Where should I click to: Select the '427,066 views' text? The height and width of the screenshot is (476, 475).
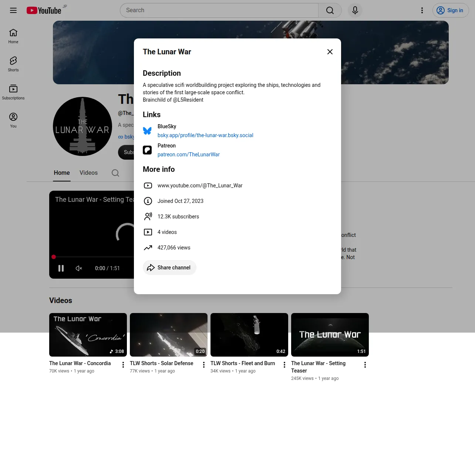click(174, 248)
